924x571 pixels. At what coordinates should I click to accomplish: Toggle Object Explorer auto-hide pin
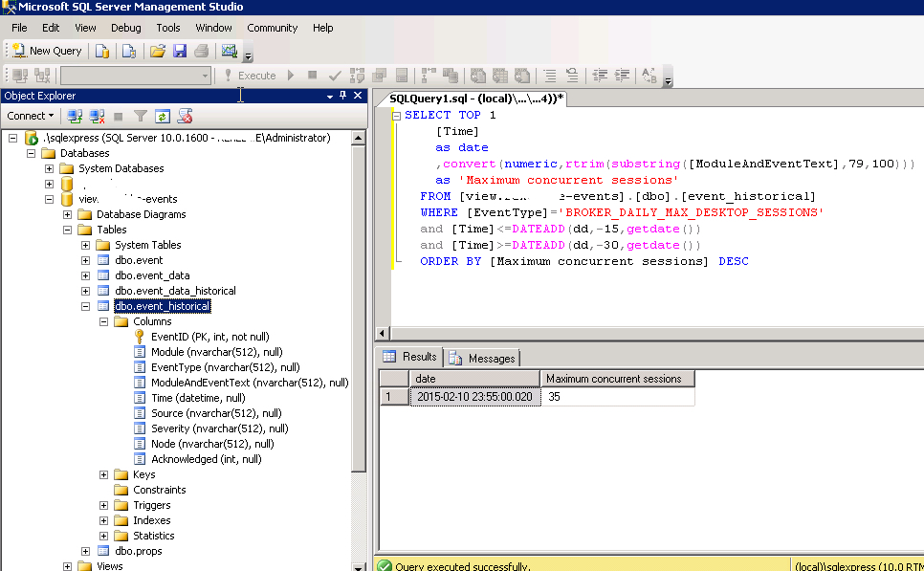point(343,95)
